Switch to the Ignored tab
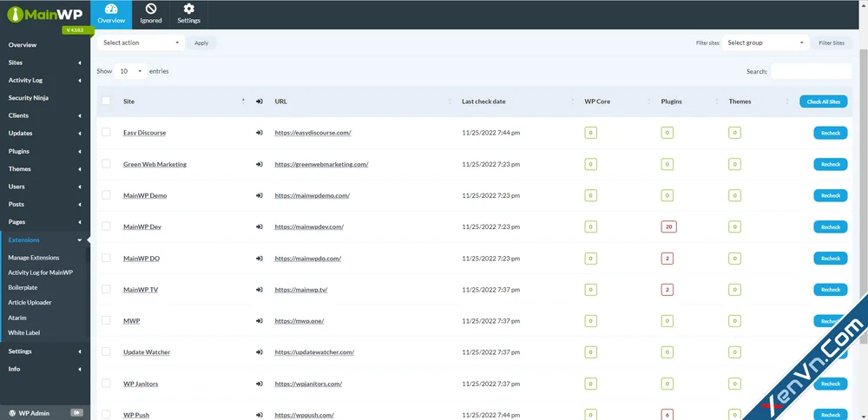This screenshot has height=420, width=868. click(x=151, y=15)
